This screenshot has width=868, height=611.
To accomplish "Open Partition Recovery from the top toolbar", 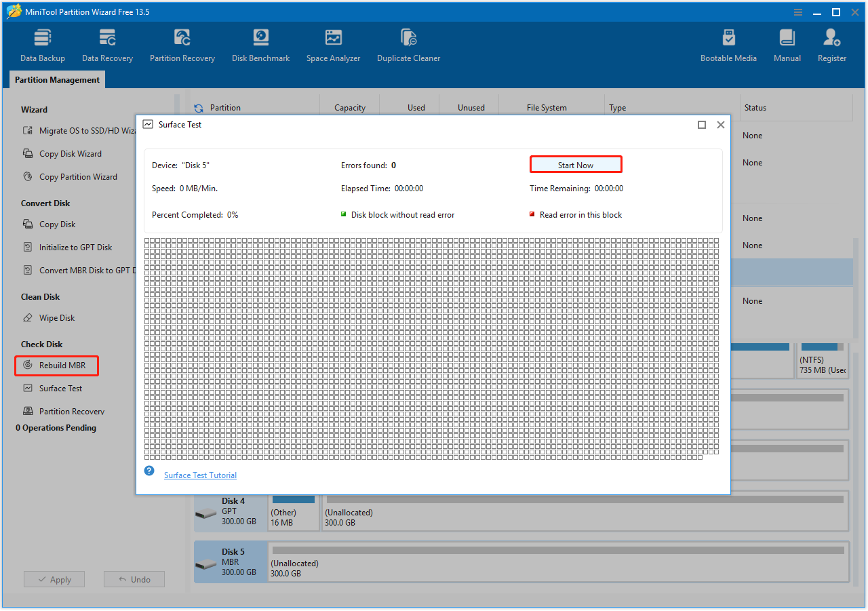I will click(182, 43).
